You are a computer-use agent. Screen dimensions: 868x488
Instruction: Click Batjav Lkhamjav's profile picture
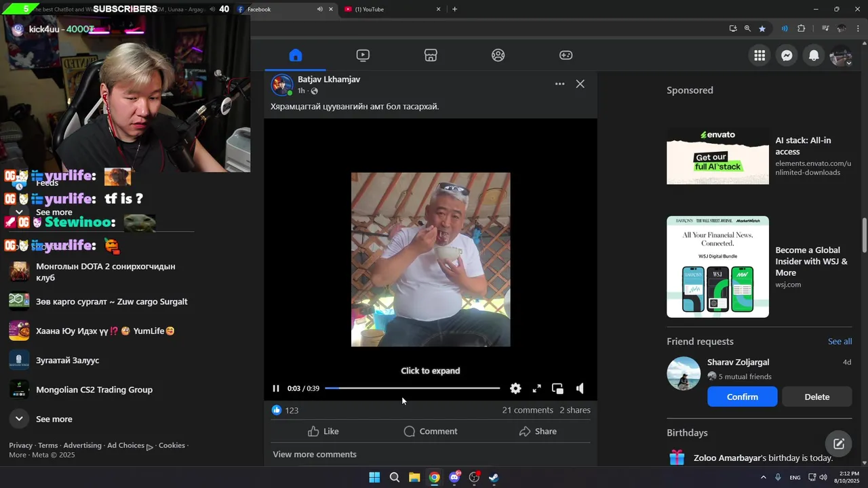pyautogui.click(x=282, y=85)
